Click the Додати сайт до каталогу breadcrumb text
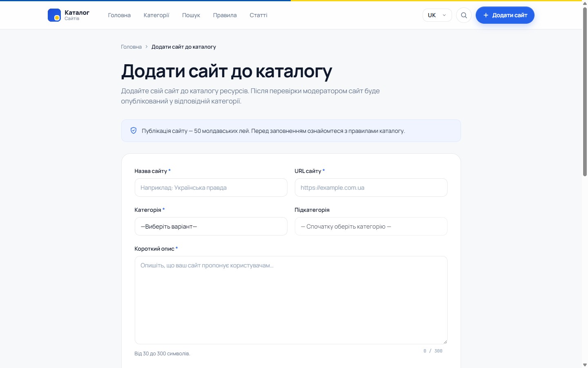 184,47
